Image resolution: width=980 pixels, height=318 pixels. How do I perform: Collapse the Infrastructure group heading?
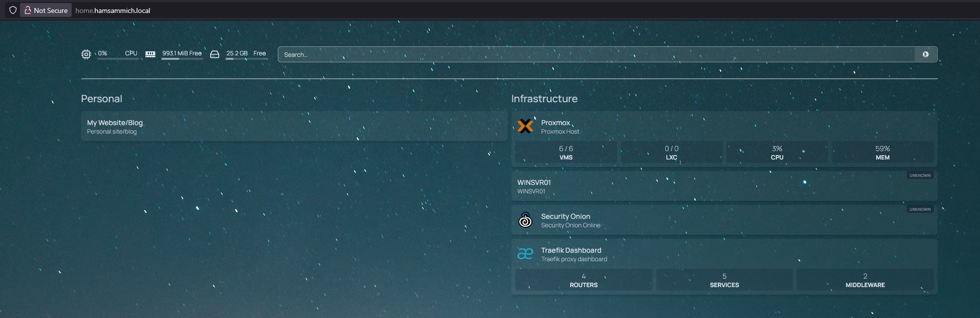point(544,99)
